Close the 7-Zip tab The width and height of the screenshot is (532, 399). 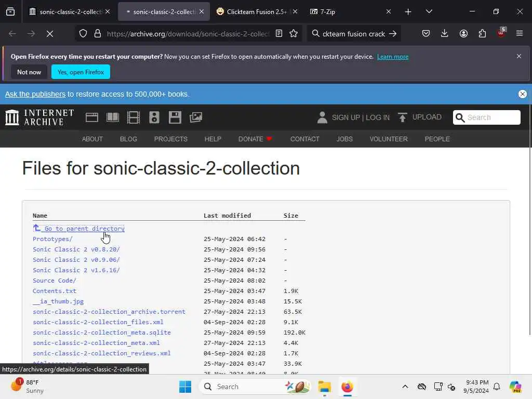(389, 11)
